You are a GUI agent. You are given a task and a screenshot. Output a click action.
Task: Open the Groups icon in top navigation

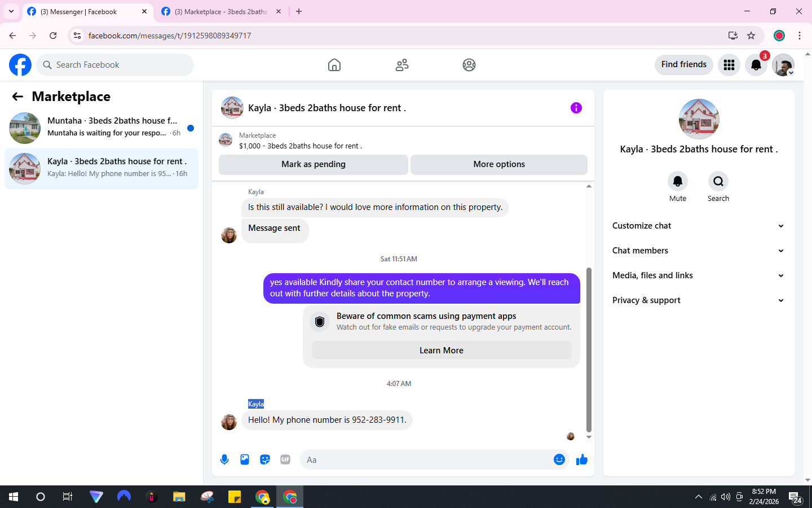[469, 65]
